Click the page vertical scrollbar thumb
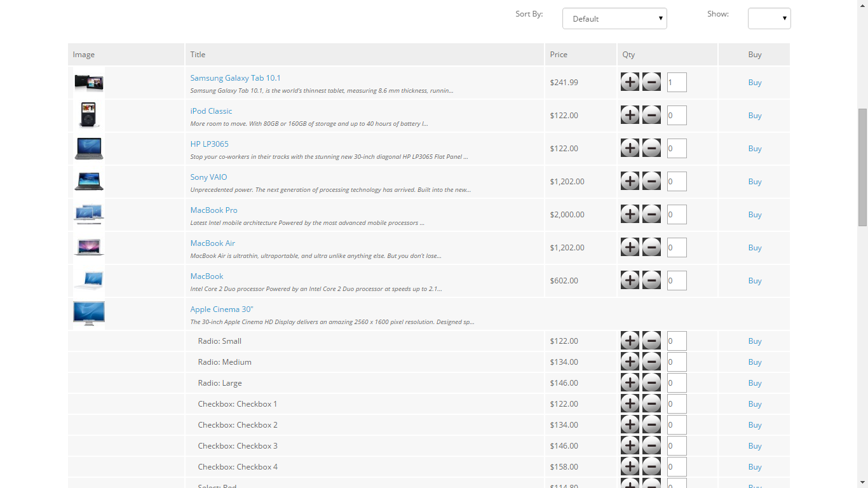This screenshot has height=488, width=868. click(862, 167)
